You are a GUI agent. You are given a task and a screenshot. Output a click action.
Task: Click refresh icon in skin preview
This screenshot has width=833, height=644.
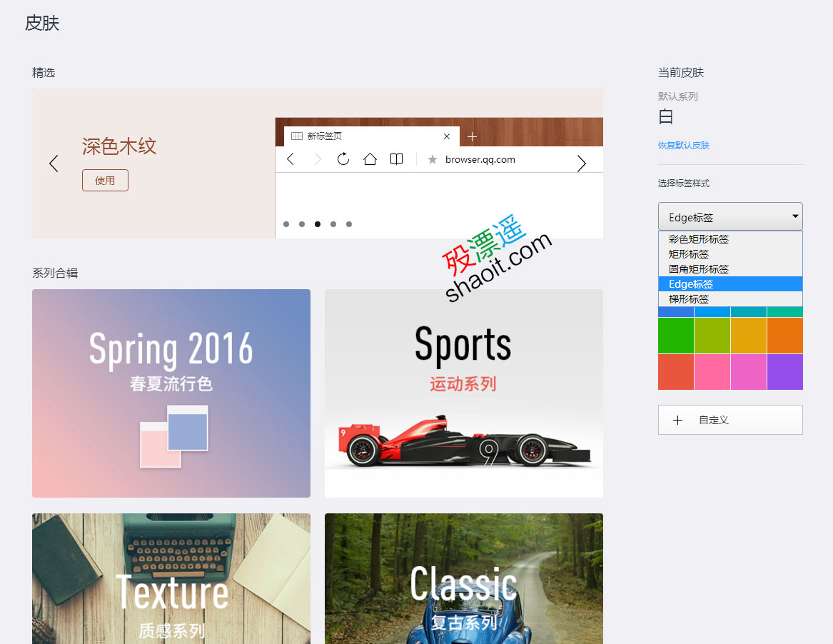[x=343, y=159]
